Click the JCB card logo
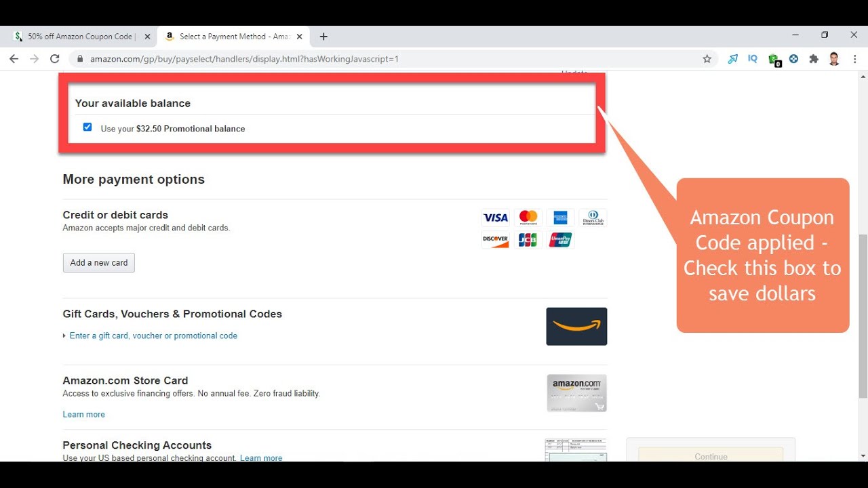The width and height of the screenshot is (868, 488). pos(528,240)
